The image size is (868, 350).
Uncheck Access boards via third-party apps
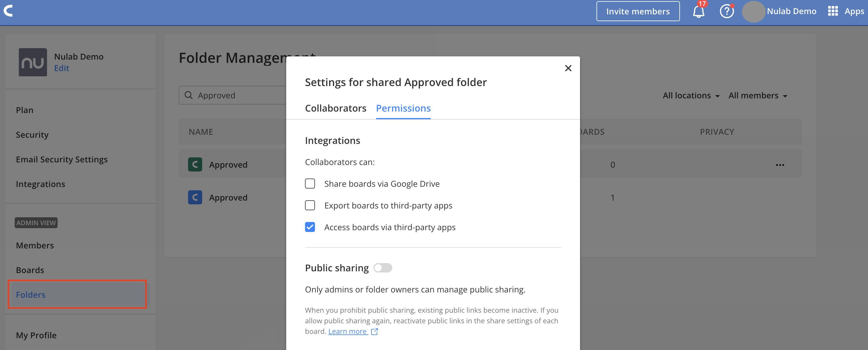click(x=310, y=227)
